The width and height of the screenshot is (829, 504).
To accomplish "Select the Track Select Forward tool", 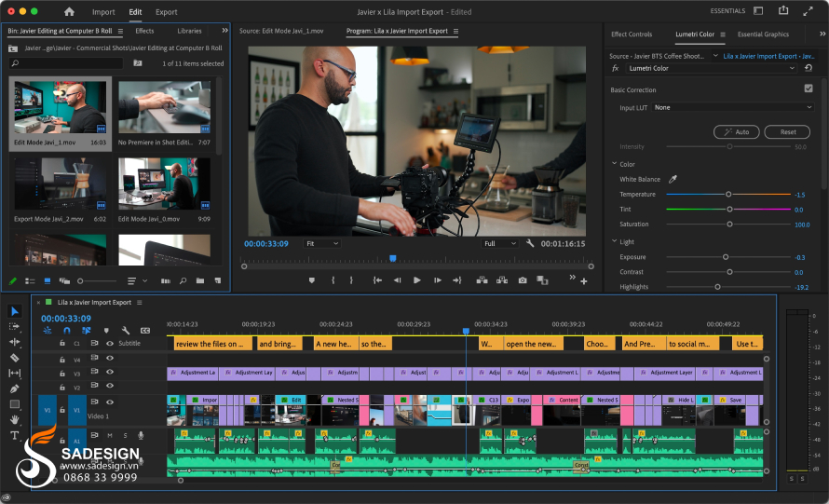I will click(15, 326).
